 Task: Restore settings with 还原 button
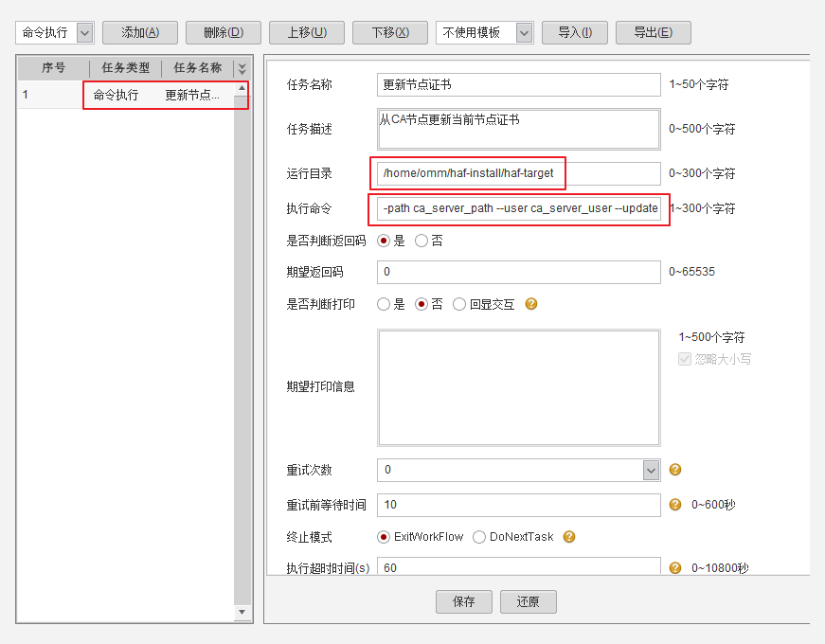(528, 601)
